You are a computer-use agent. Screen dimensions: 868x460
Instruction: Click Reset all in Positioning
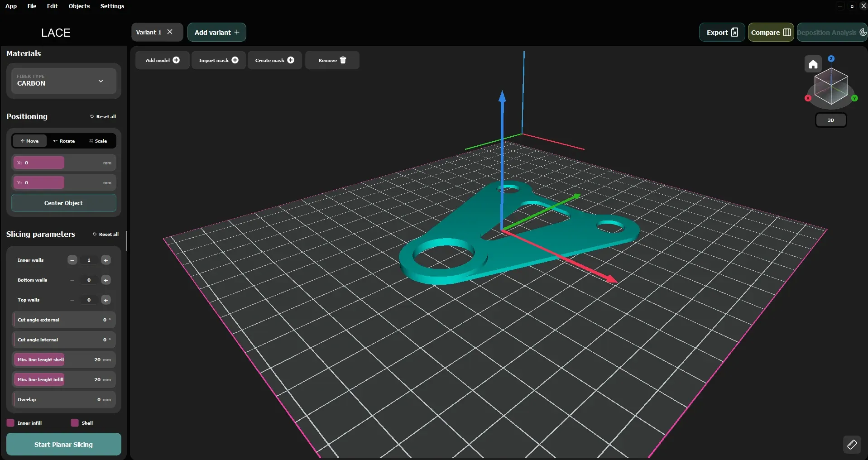(x=103, y=116)
